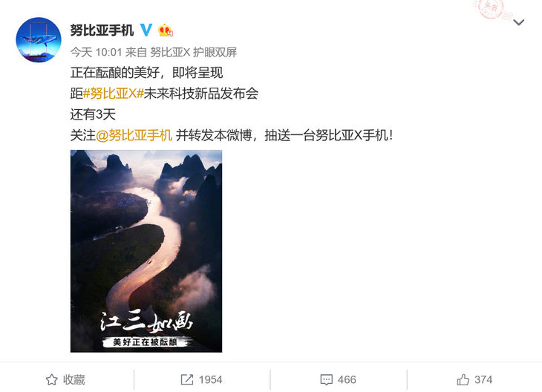Click the 374 likes count
Image resolution: width=542 pixels, height=392 pixels.
(x=483, y=379)
